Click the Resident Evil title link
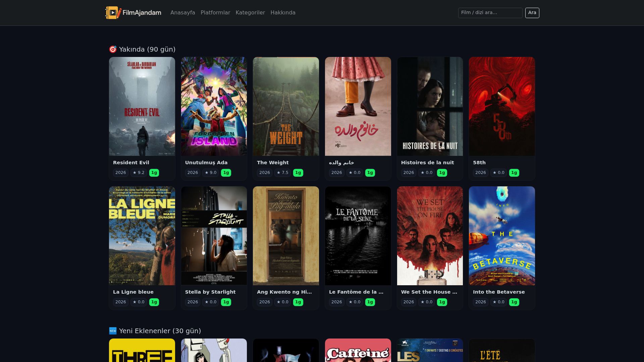 [131, 163]
